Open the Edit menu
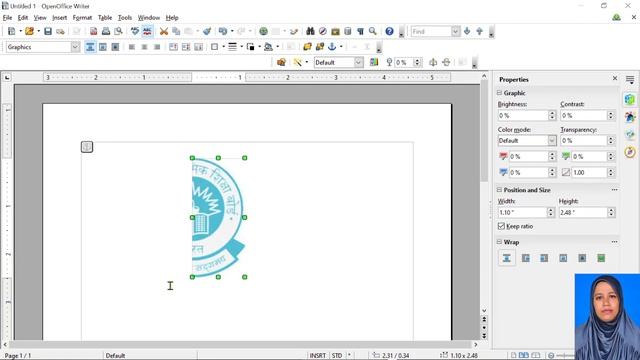Image resolution: width=640 pixels, height=360 pixels. pyautogui.click(x=23, y=18)
